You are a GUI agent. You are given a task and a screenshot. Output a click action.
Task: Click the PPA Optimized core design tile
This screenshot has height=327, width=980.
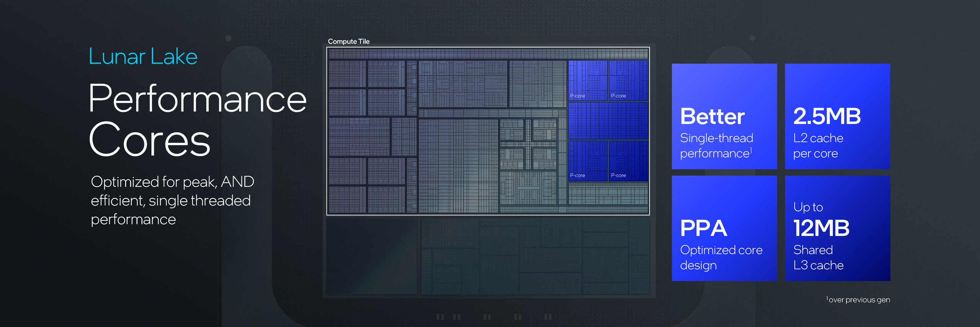[x=724, y=228]
